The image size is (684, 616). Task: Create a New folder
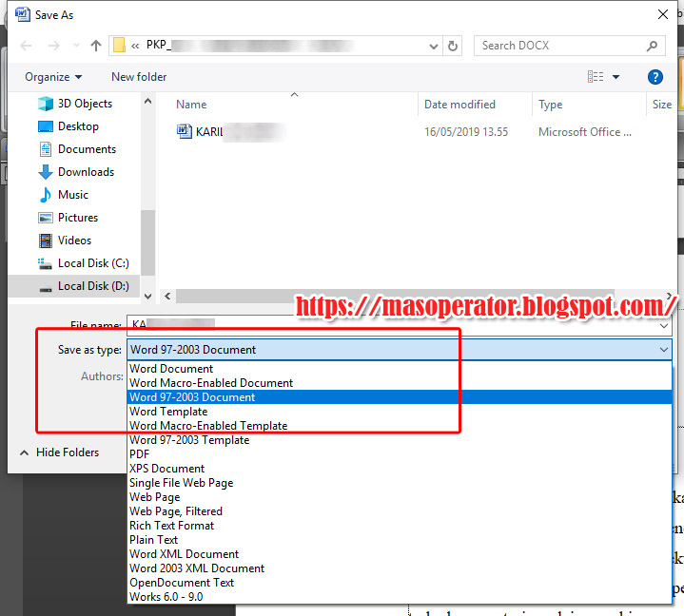click(x=139, y=77)
